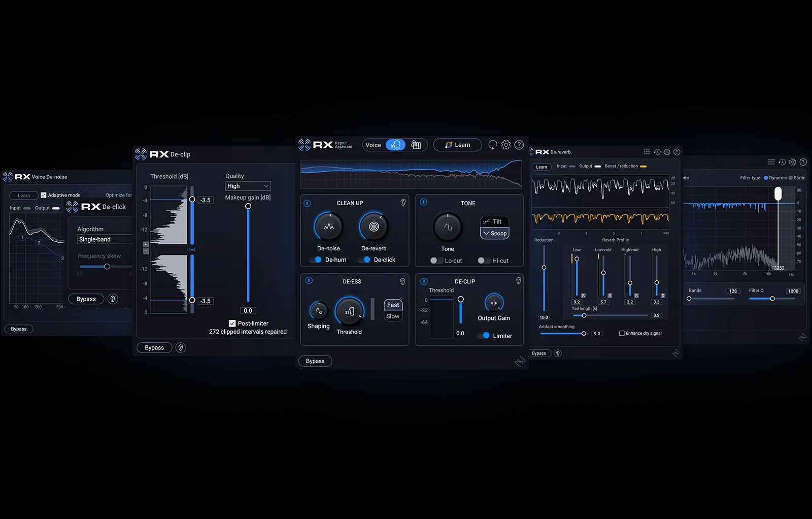Click the Makeup gain value field 0.0
Viewport: 812px width, 519px height.
[x=248, y=311]
